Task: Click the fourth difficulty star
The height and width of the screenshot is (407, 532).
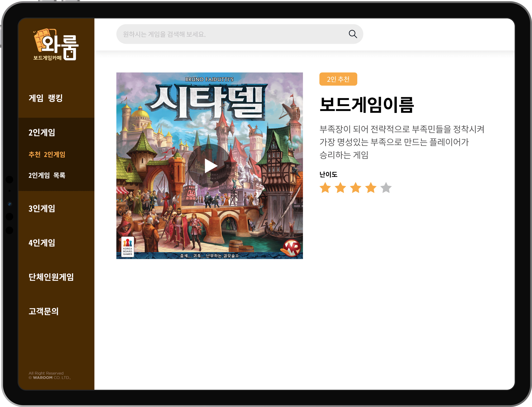Action: coord(371,188)
